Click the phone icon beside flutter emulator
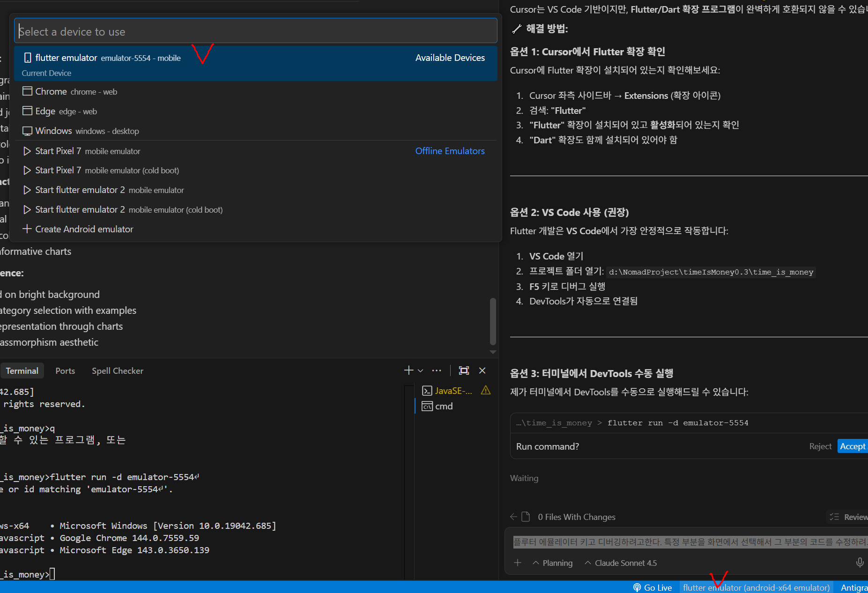Screen dimensions: 868x593 28,58
